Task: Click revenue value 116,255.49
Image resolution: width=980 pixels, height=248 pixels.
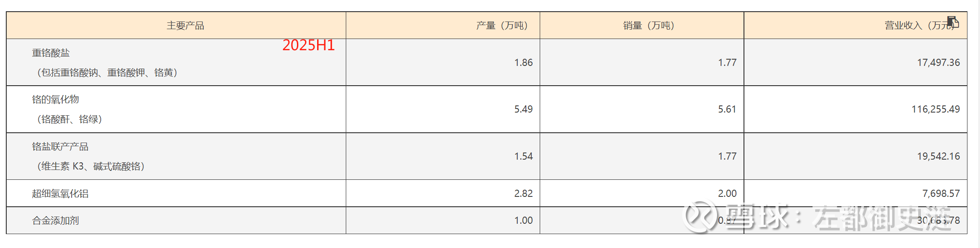Action: (936, 109)
